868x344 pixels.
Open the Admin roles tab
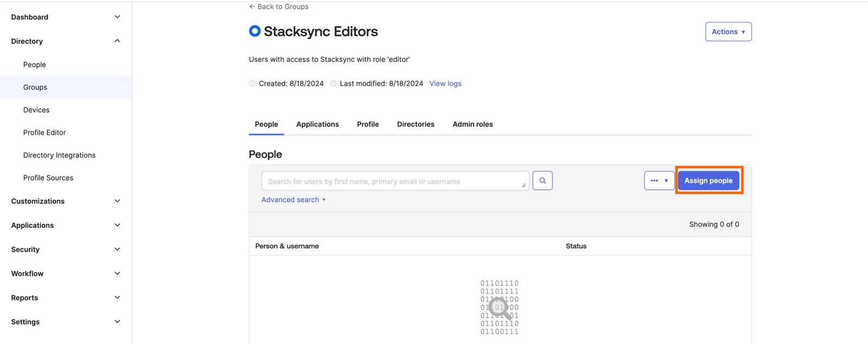click(x=473, y=124)
